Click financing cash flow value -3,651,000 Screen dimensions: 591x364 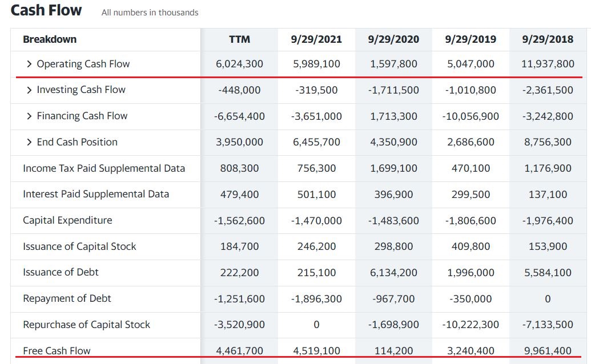[316, 116]
